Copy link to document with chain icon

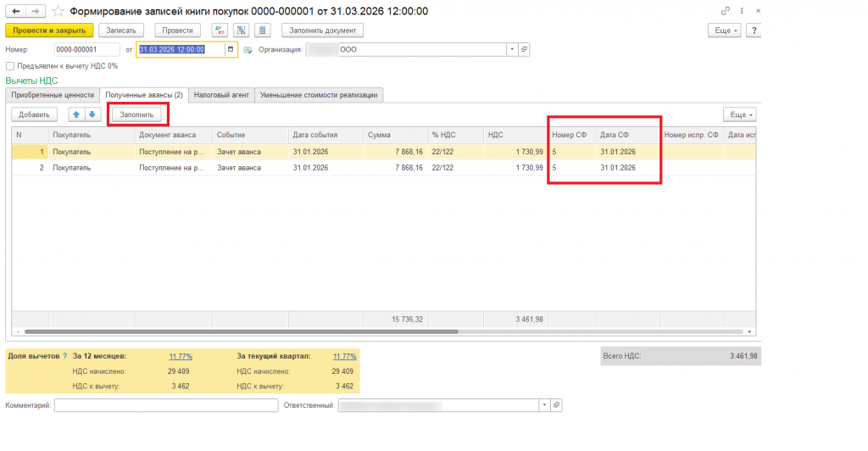point(726,11)
